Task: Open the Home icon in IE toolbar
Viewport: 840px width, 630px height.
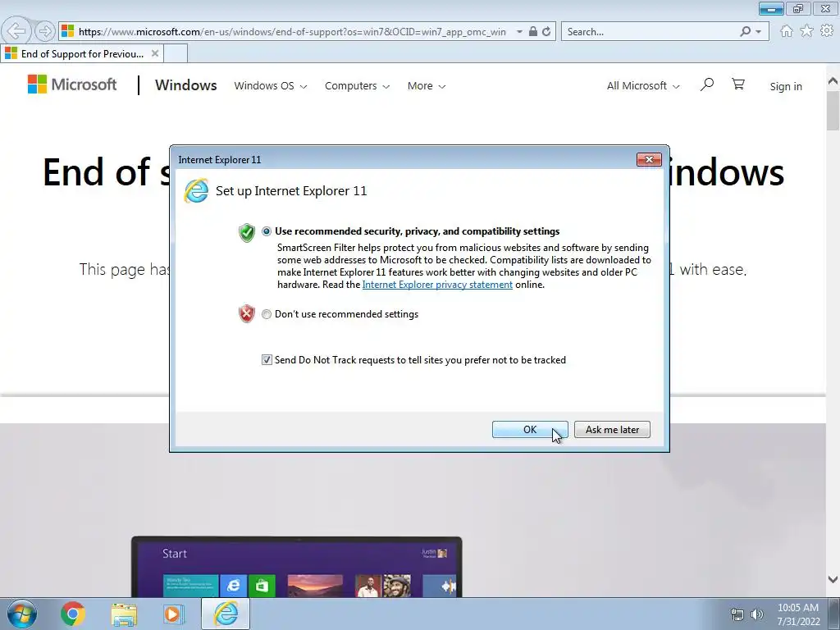Action: (x=787, y=31)
